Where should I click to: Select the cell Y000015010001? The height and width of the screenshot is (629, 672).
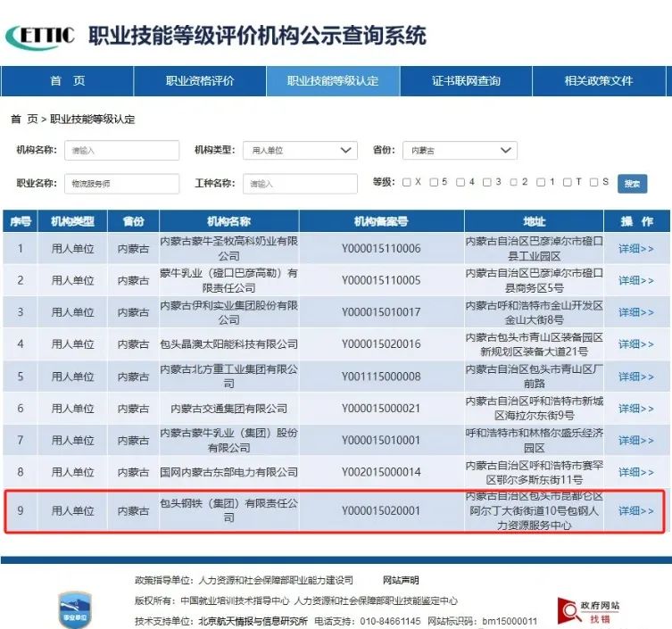click(381, 441)
